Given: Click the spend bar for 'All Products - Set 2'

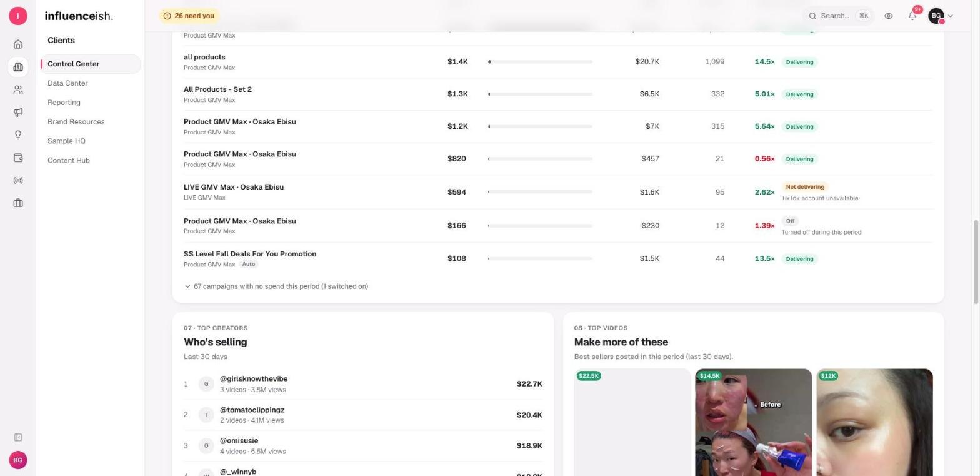Looking at the screenshot, I should click(540, 94).
